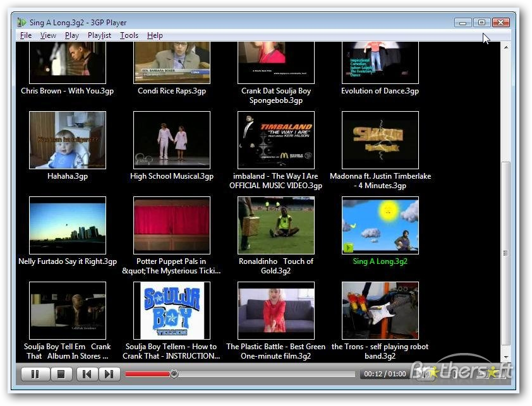Select the Hahaha.3gp baby thumbnail
Image resolution: width=532 pixels, height=406 pixels.
pos(68,140)
